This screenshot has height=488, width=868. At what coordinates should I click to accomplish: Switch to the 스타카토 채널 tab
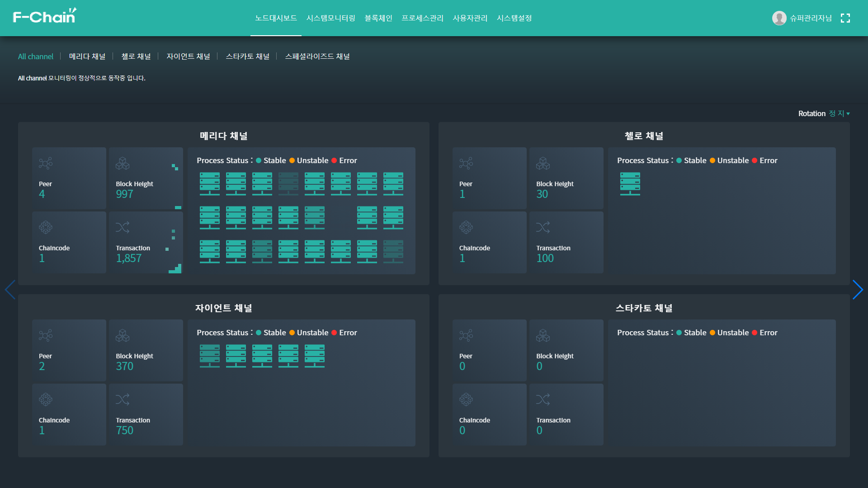coord(248,56)
